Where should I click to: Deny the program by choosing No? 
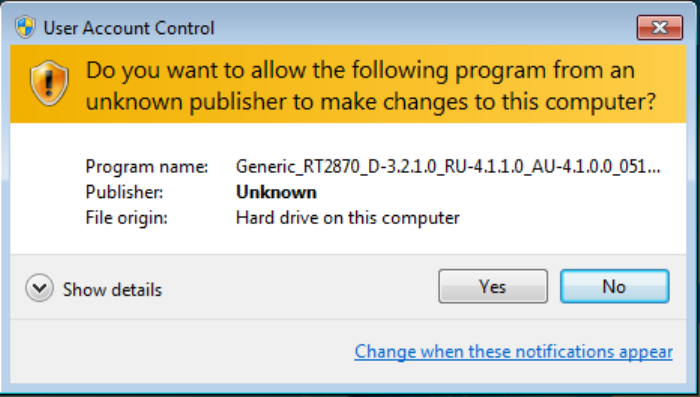pyautogui.click(x=615, y=286)
